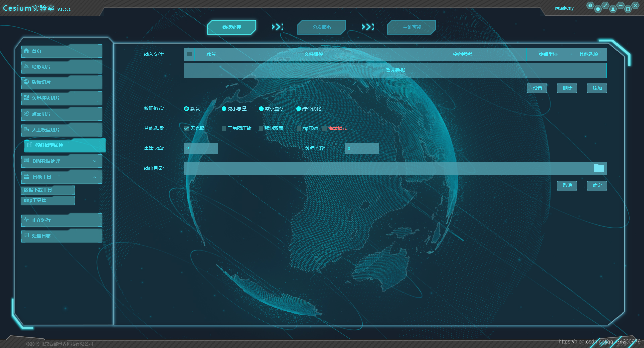644x348 pixels.
Task: Maximize the window with the square hexagon
Action: point(628,9)
